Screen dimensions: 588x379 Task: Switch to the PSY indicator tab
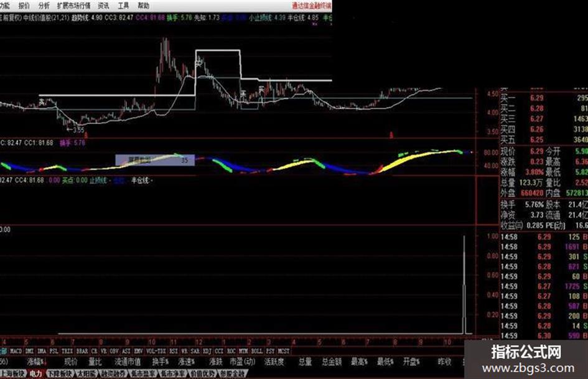[x=270, y=351]
